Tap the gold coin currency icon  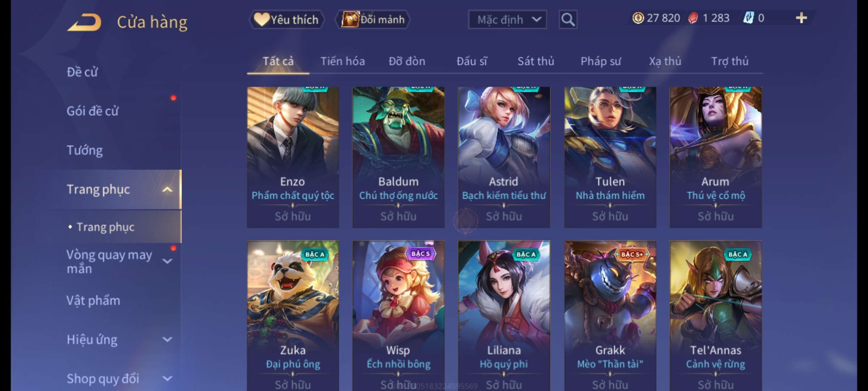click(x=638, y=18)
